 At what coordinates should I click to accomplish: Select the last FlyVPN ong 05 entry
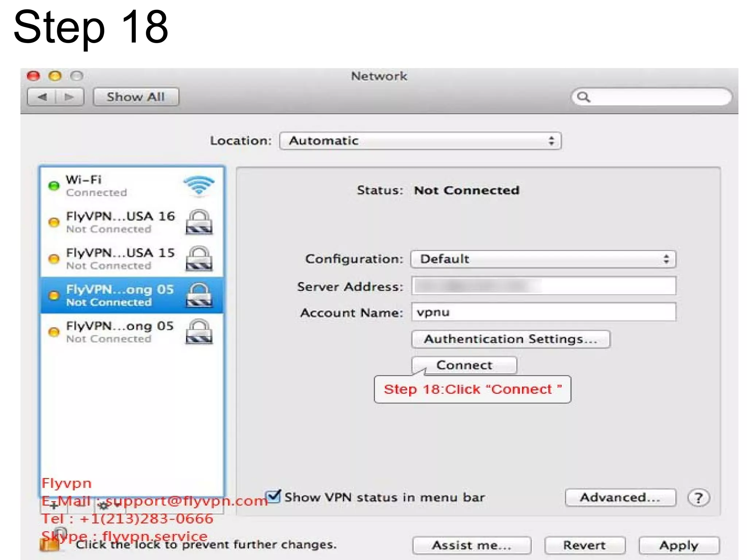120,332
